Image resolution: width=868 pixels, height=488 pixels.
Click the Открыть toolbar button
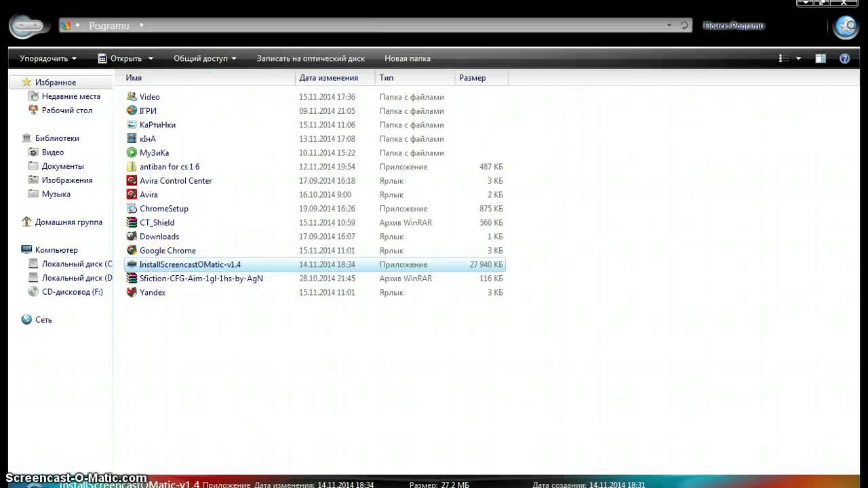tap(119, 58)
